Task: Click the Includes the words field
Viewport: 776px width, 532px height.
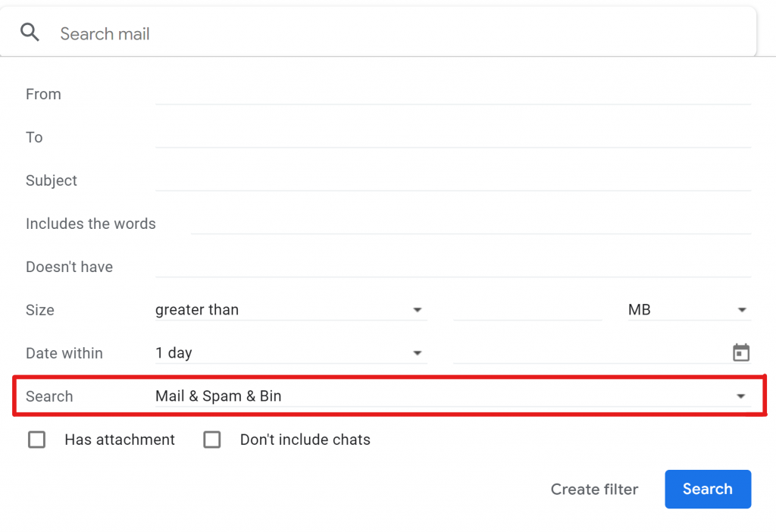Action: 471,224
